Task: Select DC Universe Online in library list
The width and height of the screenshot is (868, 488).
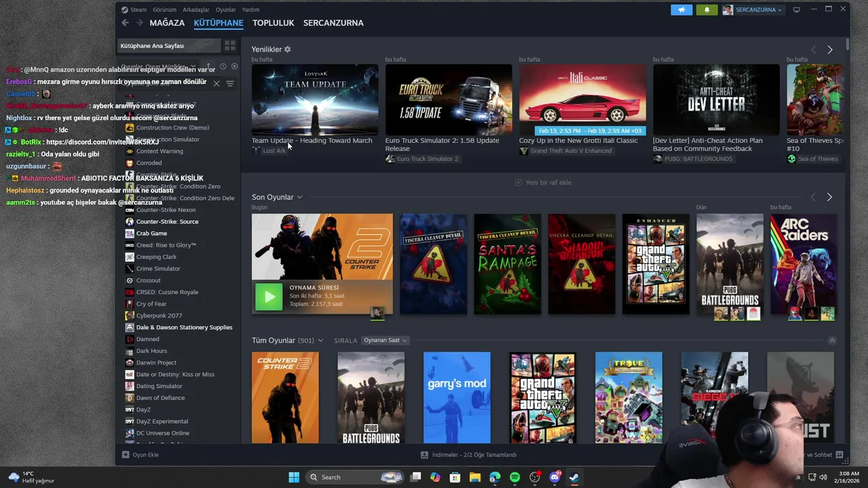Action: click(163, 433)
